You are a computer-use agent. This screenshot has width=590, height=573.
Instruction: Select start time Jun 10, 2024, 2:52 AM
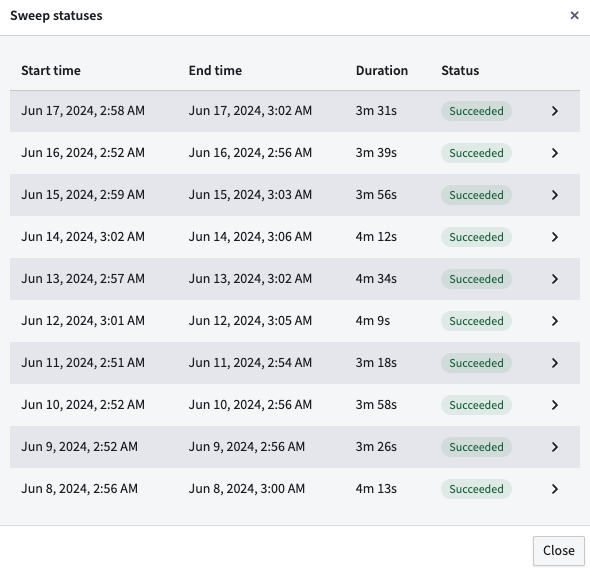click(83, 405)
